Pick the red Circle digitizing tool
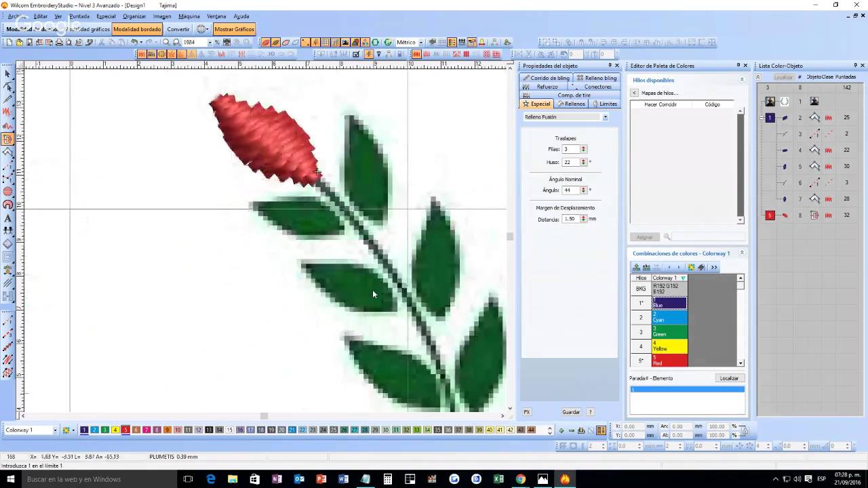868x488 pixels. [8, 191]
